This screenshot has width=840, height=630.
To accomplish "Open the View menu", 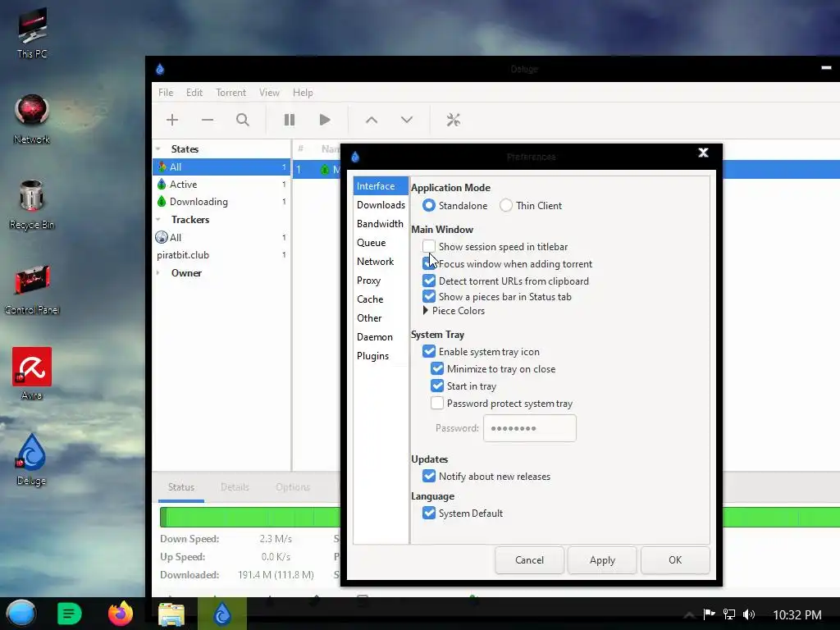I will click(x=269, y=93).
